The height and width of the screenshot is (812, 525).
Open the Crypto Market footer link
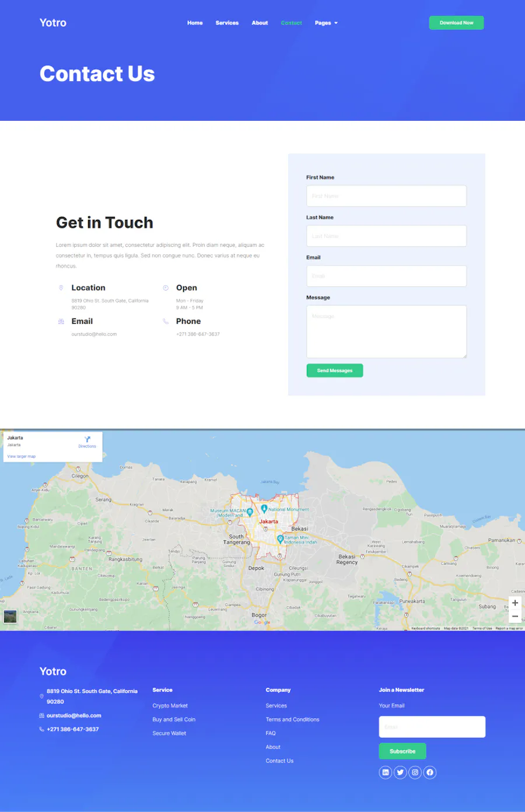point(170,706)
